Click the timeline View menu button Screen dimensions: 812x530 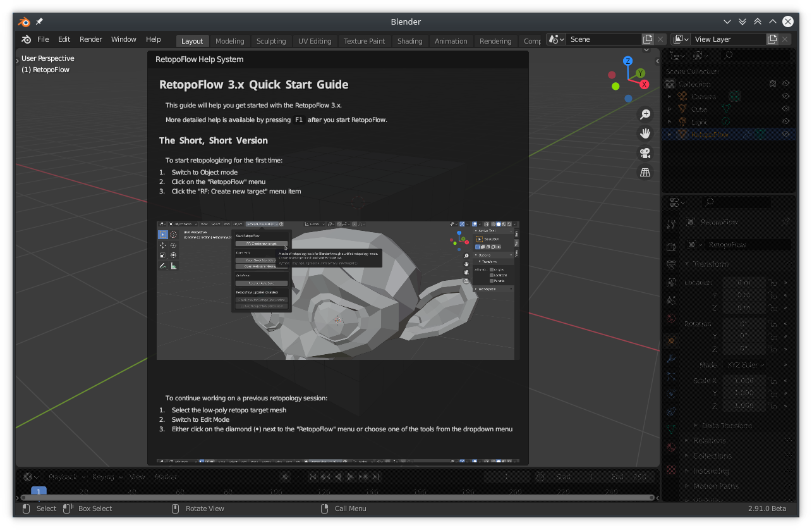(x=137, y=477)
